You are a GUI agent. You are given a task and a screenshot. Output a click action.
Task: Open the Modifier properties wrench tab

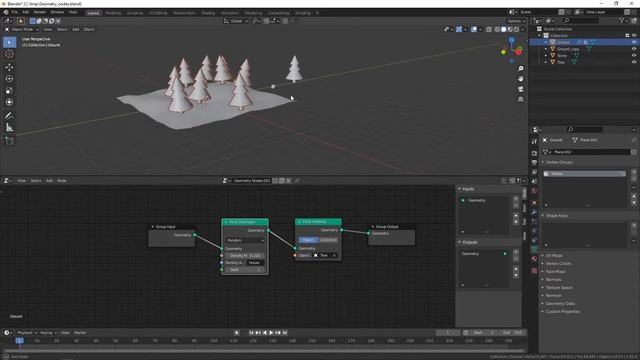click(534, 212)
